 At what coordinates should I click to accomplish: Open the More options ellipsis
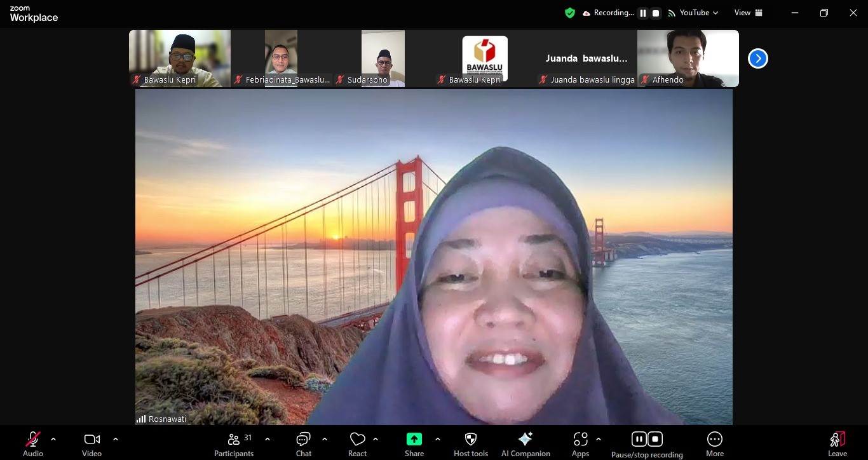714,443
